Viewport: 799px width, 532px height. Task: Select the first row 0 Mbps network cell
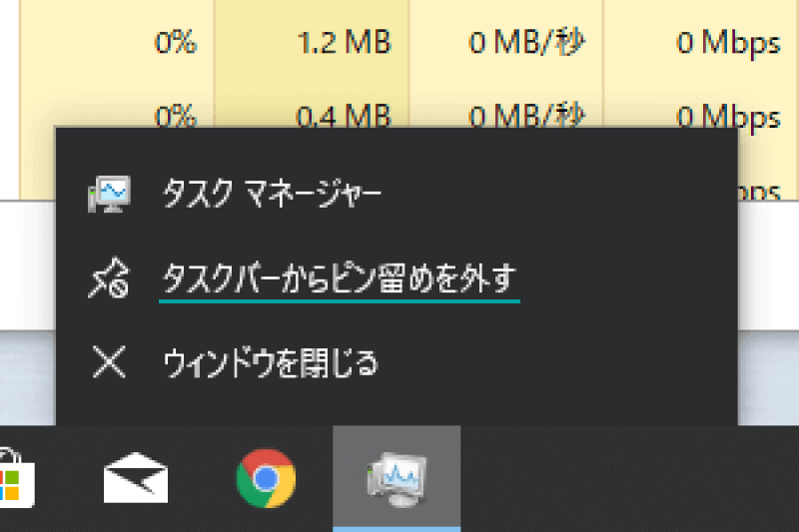point(701,42)
